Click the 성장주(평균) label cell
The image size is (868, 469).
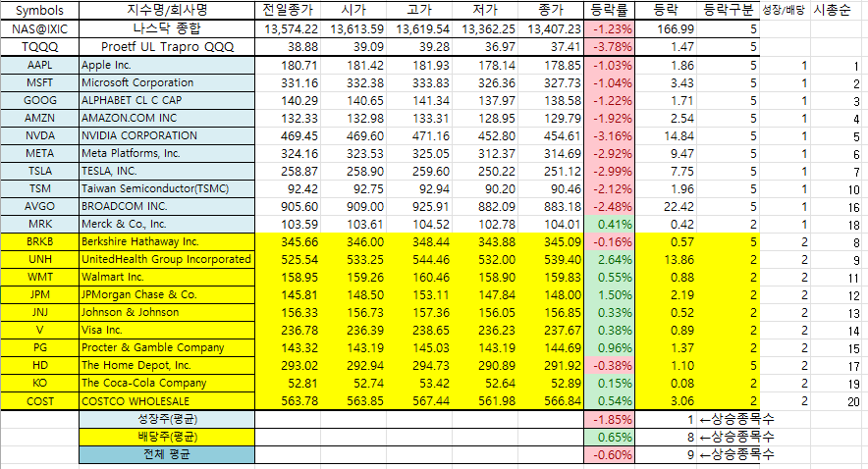(167, 419)
